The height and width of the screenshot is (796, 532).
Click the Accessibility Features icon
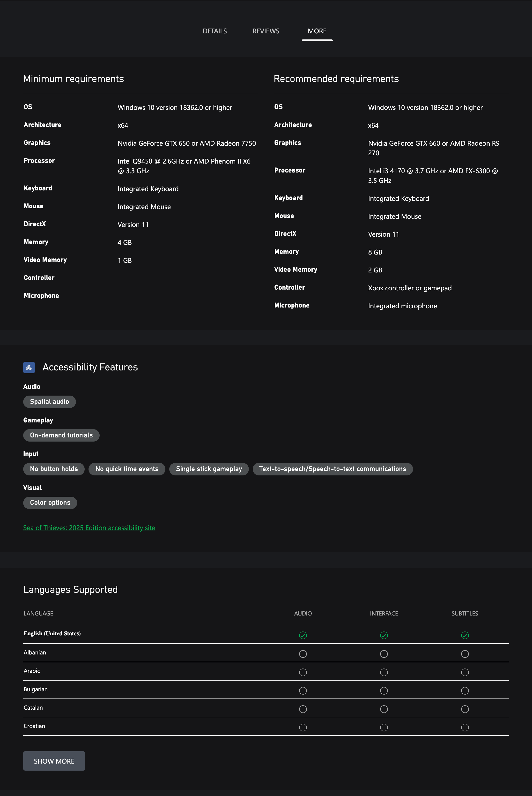29,367
